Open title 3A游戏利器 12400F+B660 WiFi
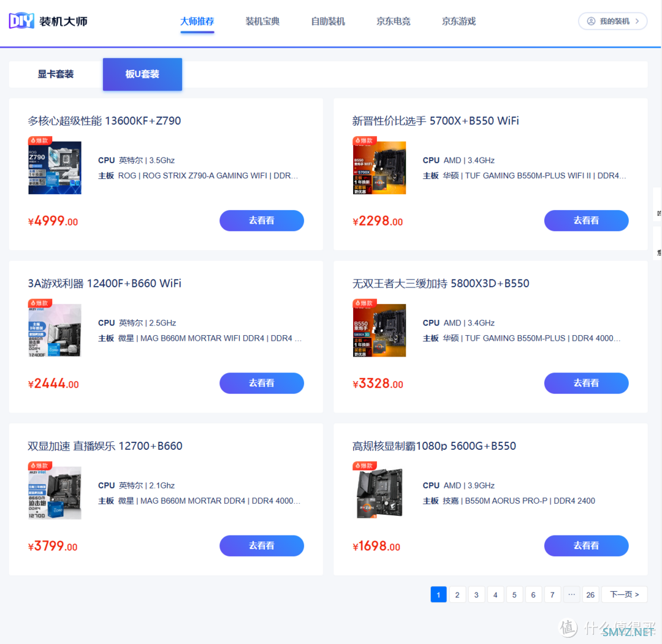This screenshot has width=662, height=644. pyautogui.click(x=105, y=283)
